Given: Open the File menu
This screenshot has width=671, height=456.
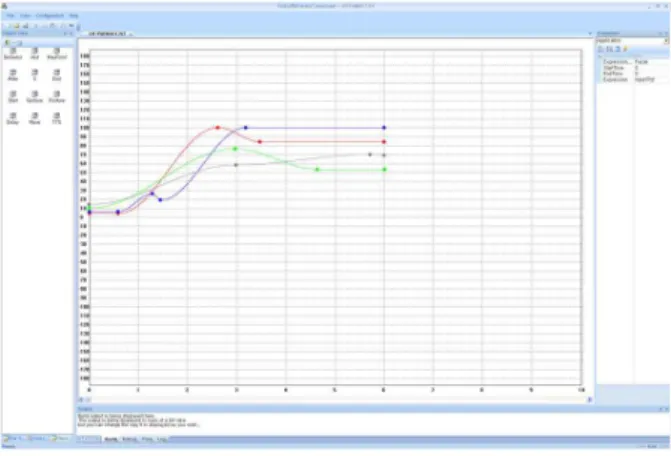Looking at the screenshot, I should [10, 15].
